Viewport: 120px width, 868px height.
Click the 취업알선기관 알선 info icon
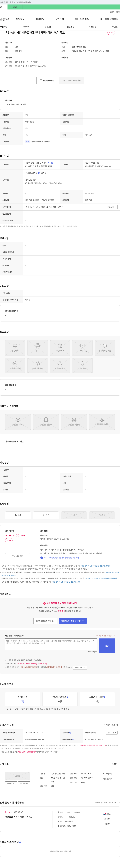tap(68, 697)
